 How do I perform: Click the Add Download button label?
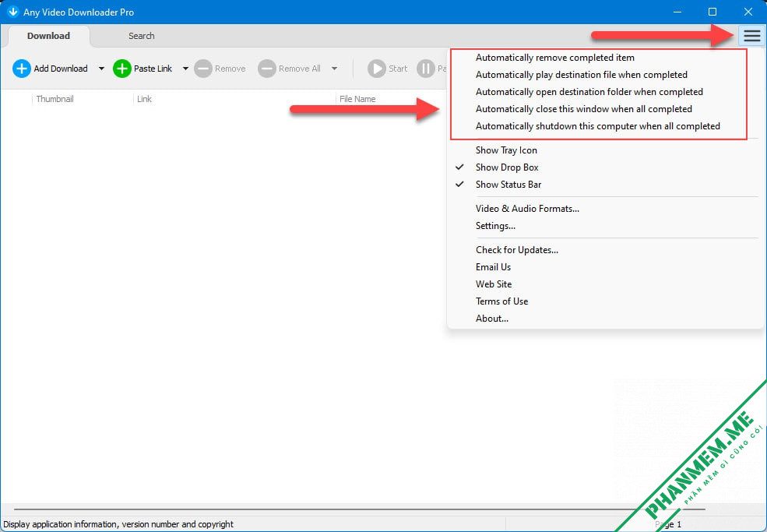click(61, 69)
